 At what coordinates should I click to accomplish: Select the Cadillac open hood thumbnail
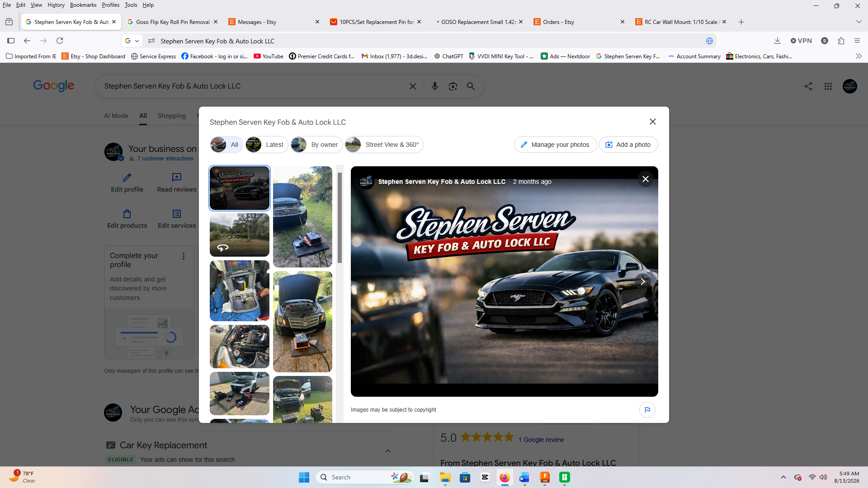click(302, 322)
